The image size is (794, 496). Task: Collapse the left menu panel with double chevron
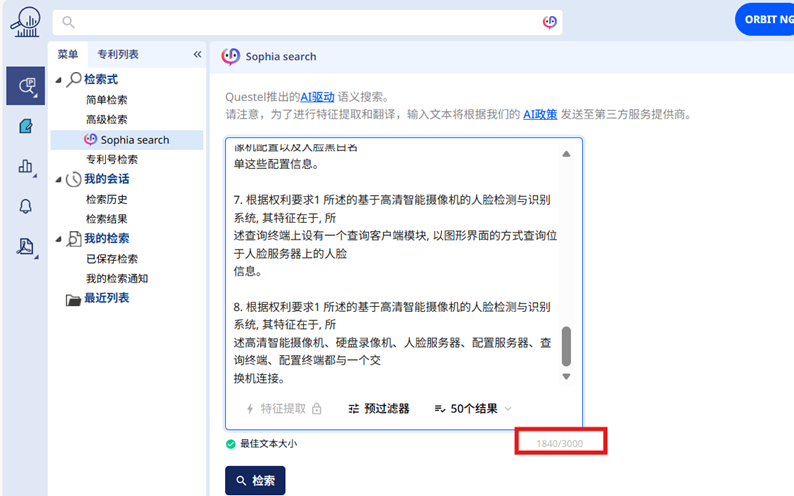[197, 54]
